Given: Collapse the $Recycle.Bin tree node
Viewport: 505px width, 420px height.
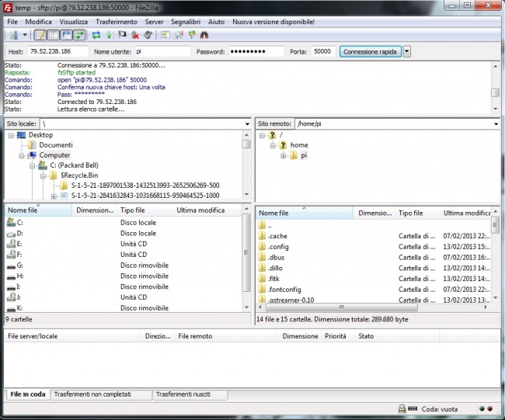Looking at the screenshot, I should click(x=43, y=176).
